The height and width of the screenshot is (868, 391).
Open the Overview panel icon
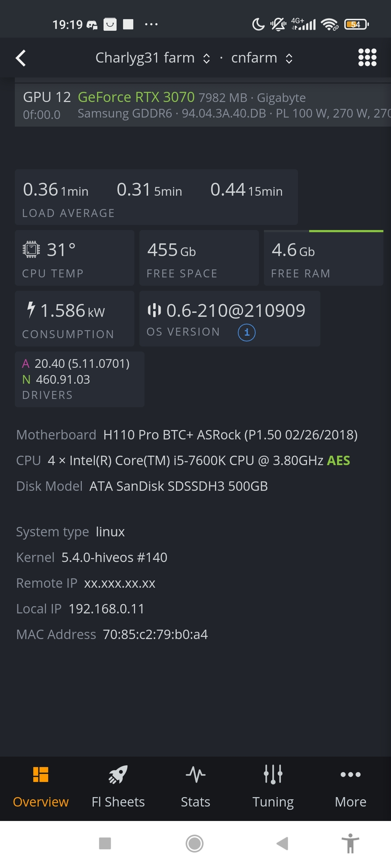[x=41, y=774]
